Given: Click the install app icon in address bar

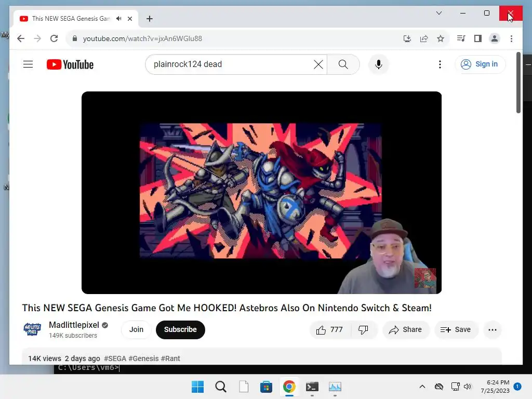Looking at the screenshot, I should (407, 38).
